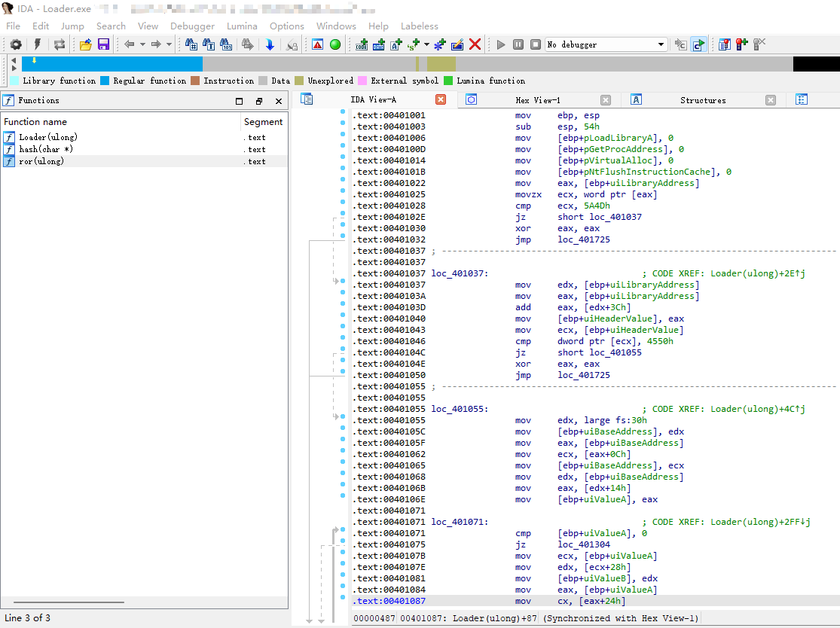
Task: Open the Options menu
Action: [286, 26]
